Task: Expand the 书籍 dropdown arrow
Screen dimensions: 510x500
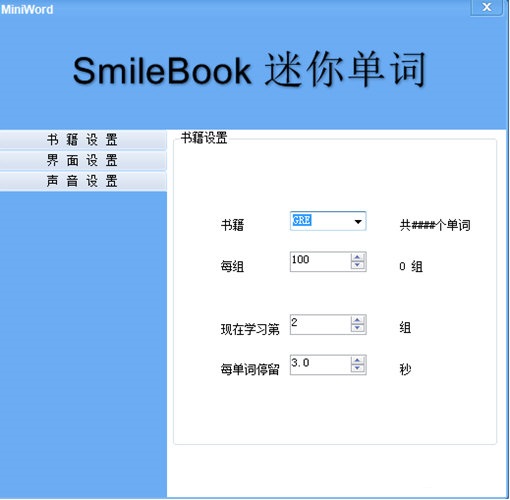Action: tap(358, 221)
